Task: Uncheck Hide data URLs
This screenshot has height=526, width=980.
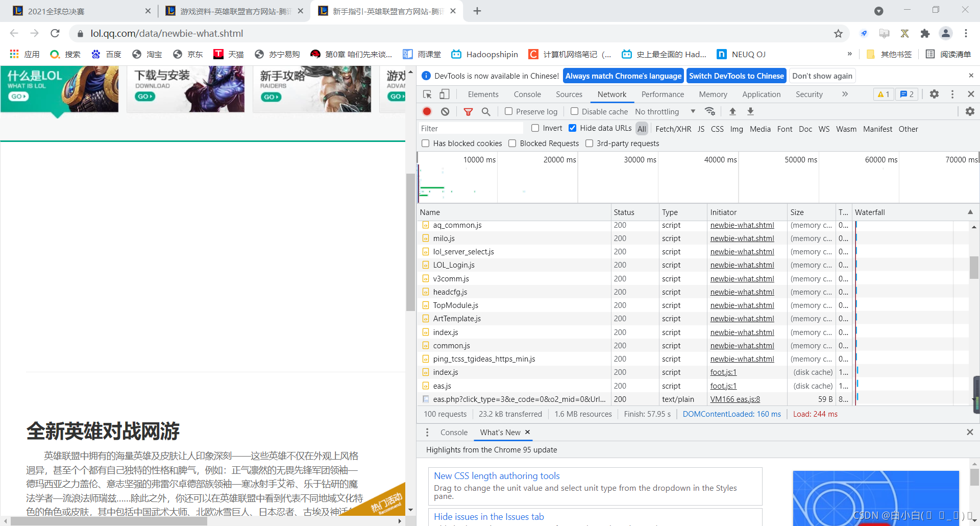Action: pyautogui.click(x=573, y=128)
